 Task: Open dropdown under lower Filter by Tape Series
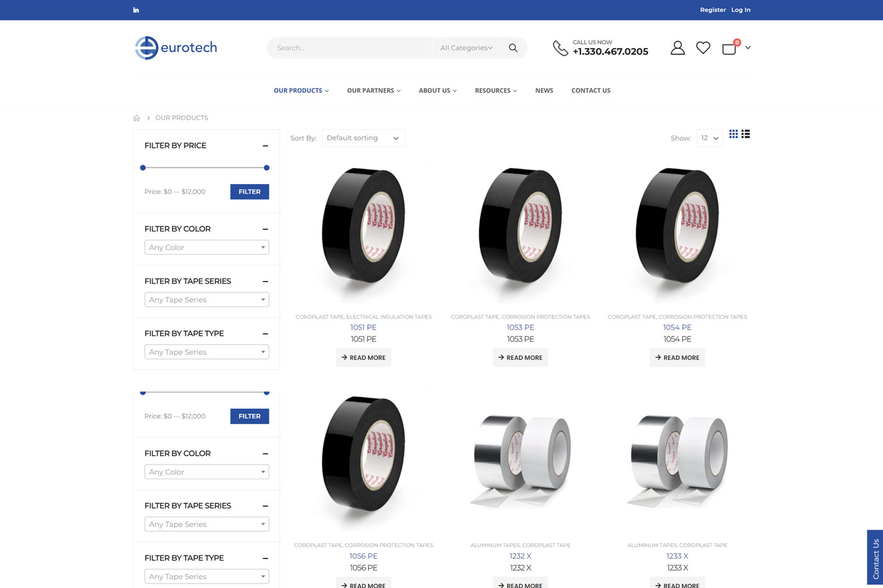pyautogui.click(x=207, y=525)
